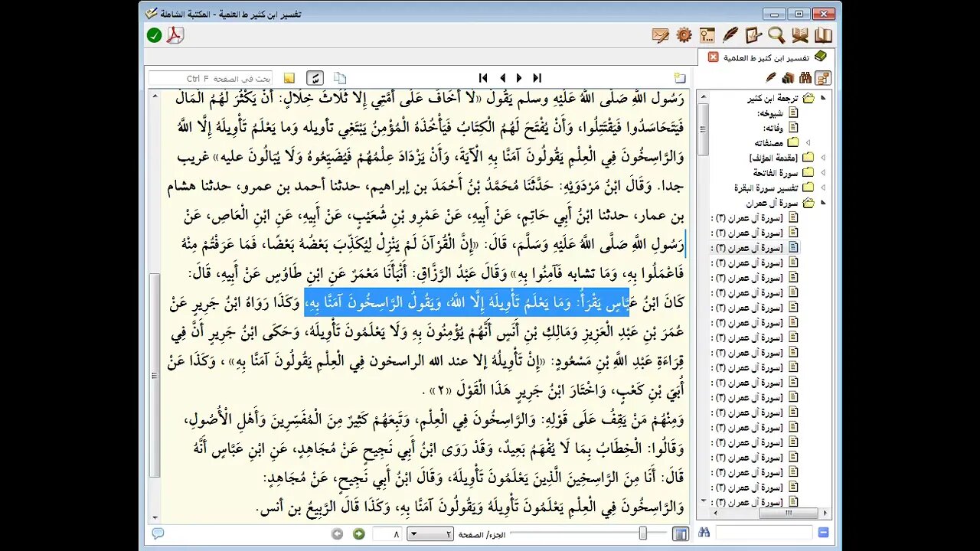The image size is (980, 551).
Task: Open the speech bubble comment icon
Action: (x=158, y=533)
